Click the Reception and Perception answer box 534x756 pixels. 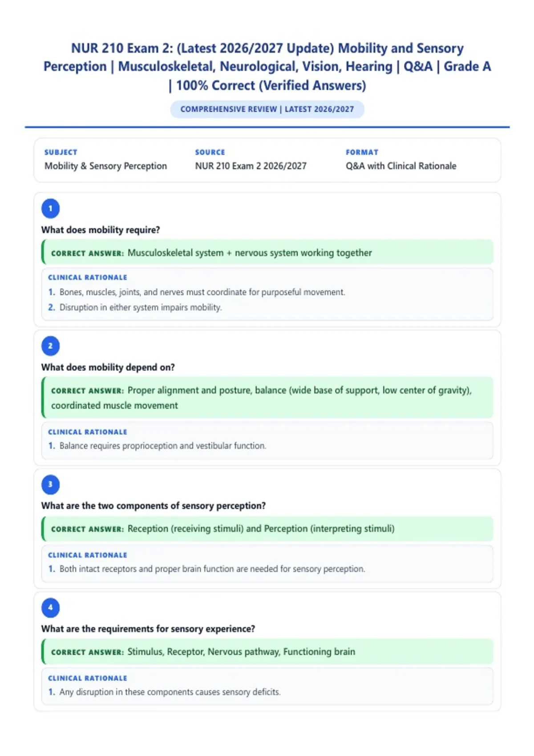(x=267, y=529)
